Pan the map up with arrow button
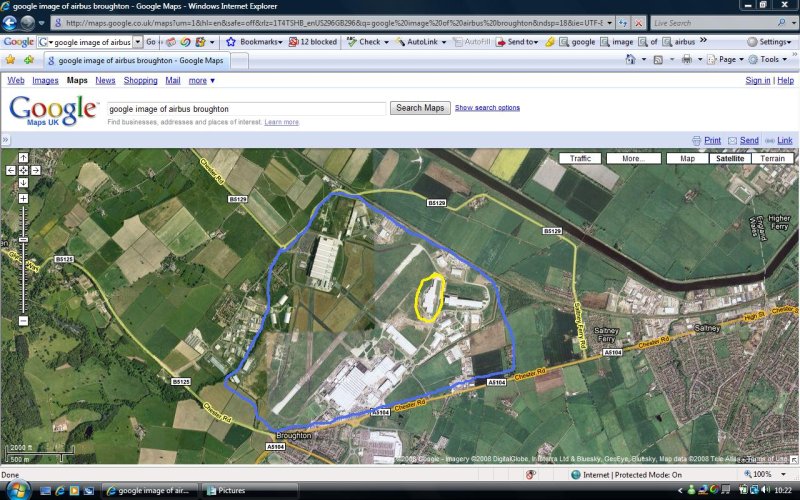Screen dimensions: 800x500 tap(23, 158)
